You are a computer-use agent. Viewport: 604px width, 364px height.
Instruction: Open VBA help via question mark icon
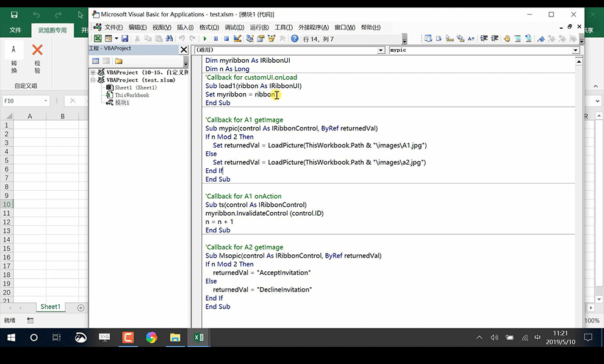(295, 38)
